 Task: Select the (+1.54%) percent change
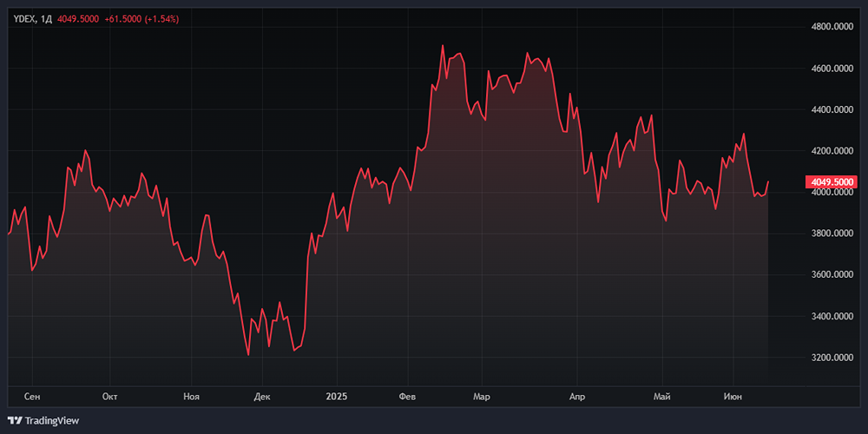pos(161,19)
